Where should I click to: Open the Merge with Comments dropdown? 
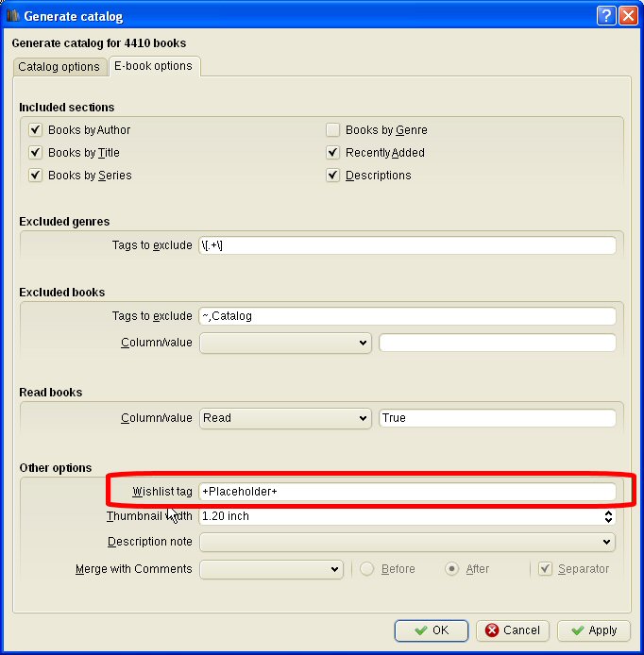271,569
